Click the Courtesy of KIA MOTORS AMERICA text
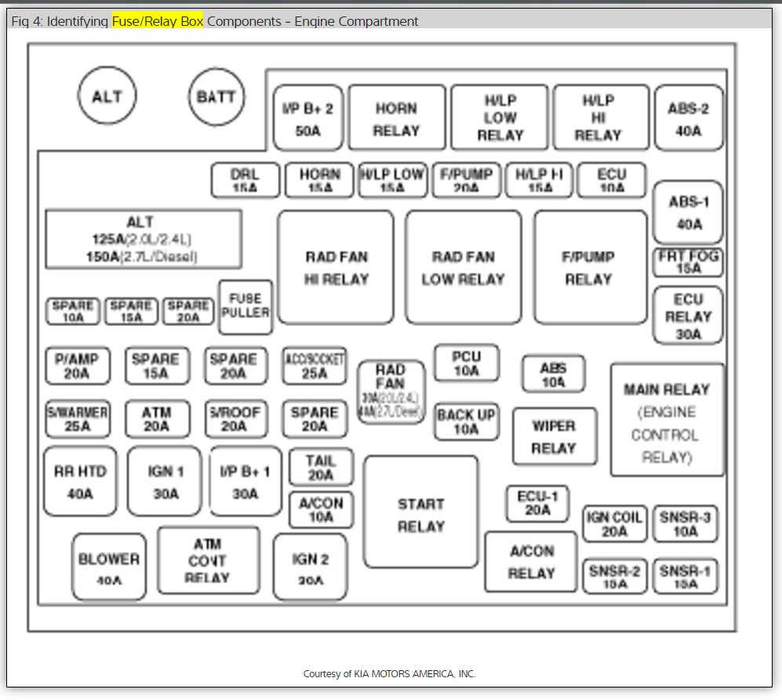 click(390, 673)
